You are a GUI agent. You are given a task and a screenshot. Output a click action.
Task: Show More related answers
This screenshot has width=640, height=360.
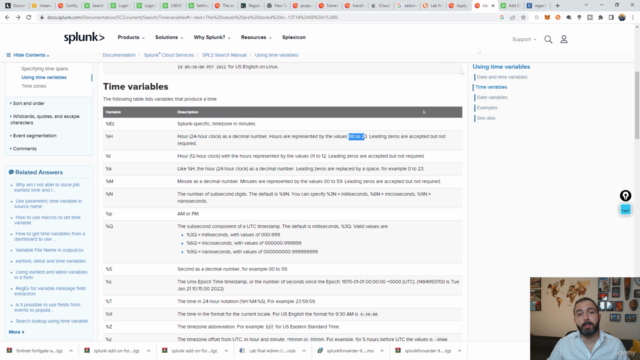pyautogui.click(x=16, y=332)
